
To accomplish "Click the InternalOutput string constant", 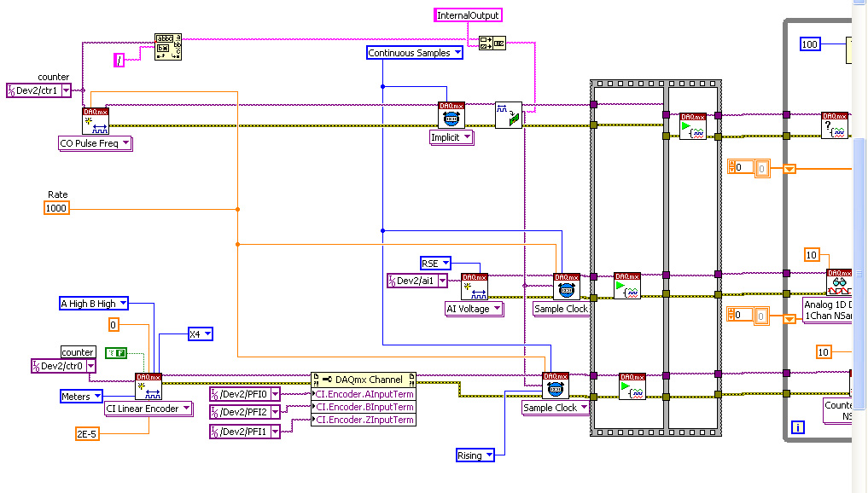I will [x=468, y=15].
